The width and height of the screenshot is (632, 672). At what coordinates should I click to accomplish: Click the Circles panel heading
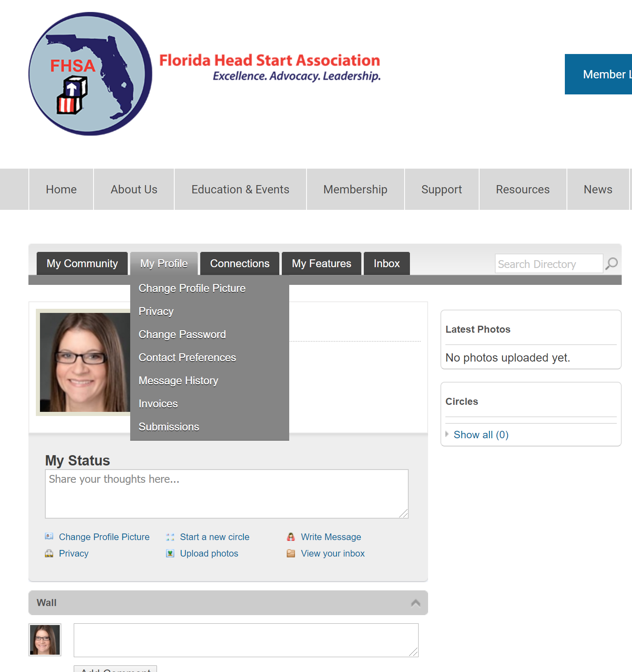(x=462, y=402)
